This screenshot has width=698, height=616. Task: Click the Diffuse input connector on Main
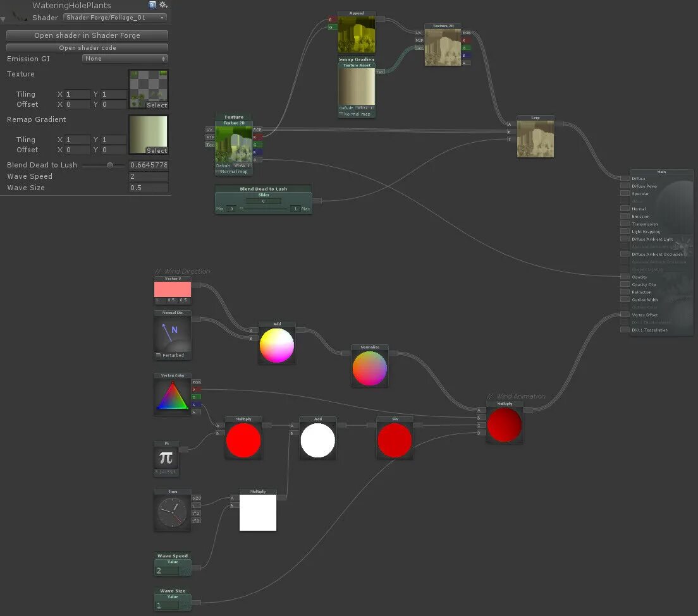pyautogui.click(x=625, y=178)
